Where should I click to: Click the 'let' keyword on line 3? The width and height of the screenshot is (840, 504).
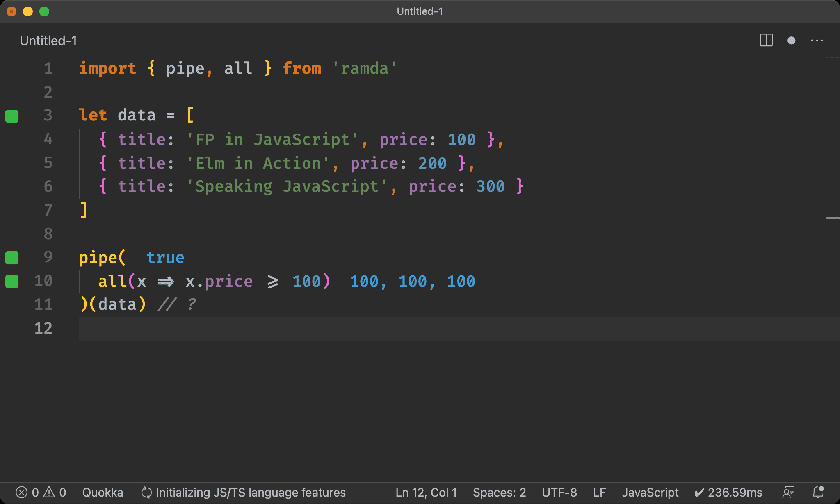tap(93, 115)
